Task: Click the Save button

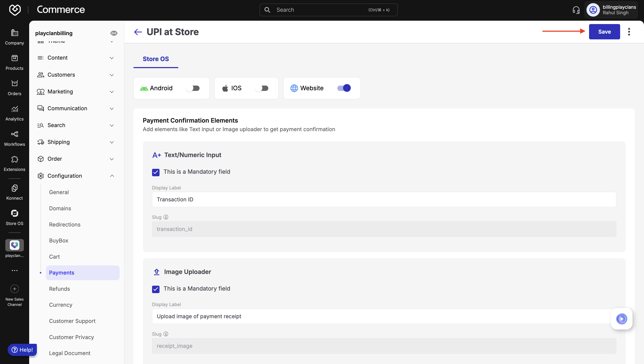Action: click(604, 32)
